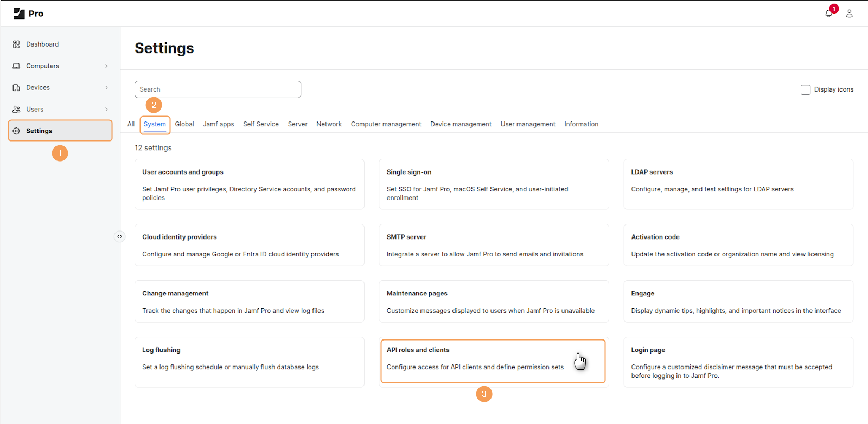868x424 pixels.
Task: Open the Single sign-on settings card
Action: pos(493,184)
